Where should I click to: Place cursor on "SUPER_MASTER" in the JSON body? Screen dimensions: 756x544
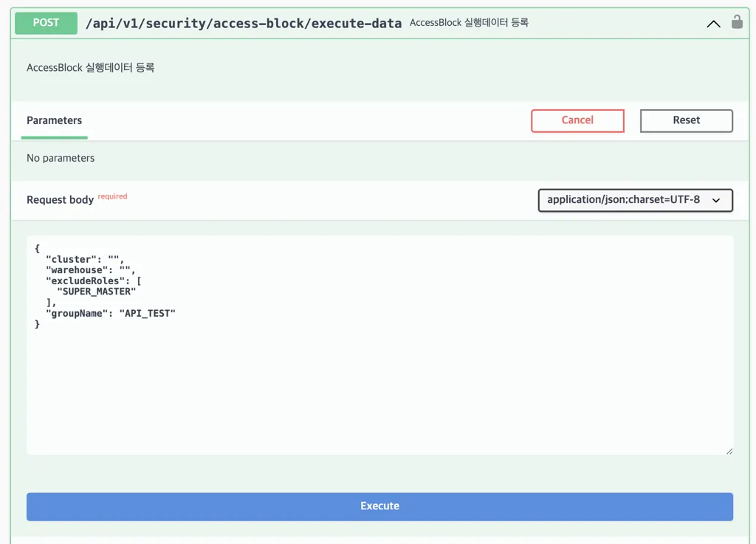tap(96, 292)
